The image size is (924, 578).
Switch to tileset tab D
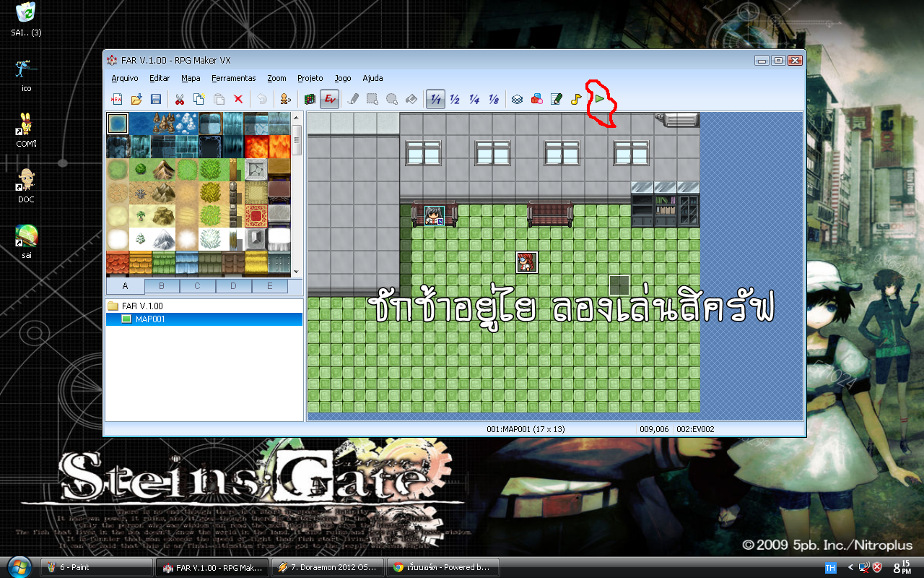(x=234, y=286)
